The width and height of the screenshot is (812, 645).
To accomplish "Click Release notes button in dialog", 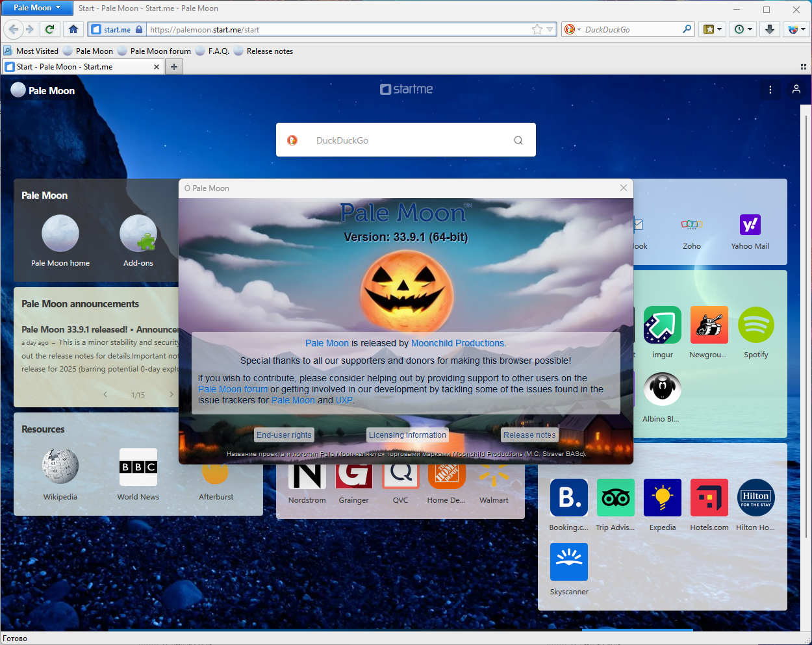I will coord(529,435).
